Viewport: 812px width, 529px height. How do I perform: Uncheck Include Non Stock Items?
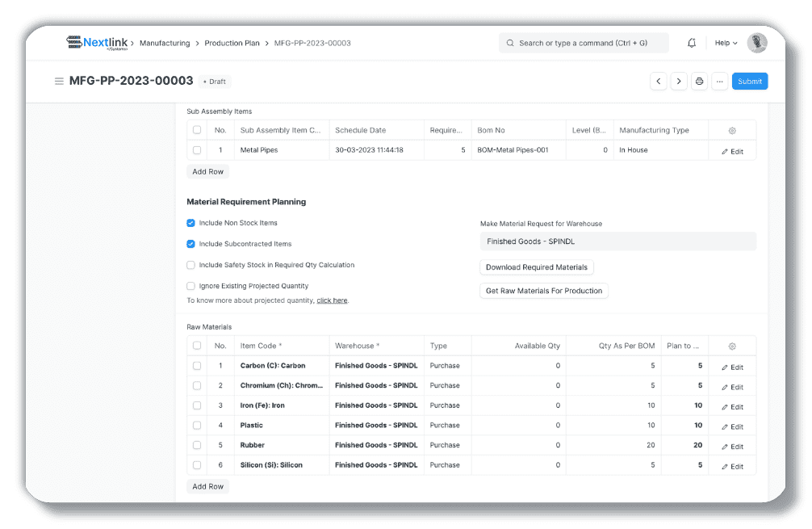click(x=190, y=223)
